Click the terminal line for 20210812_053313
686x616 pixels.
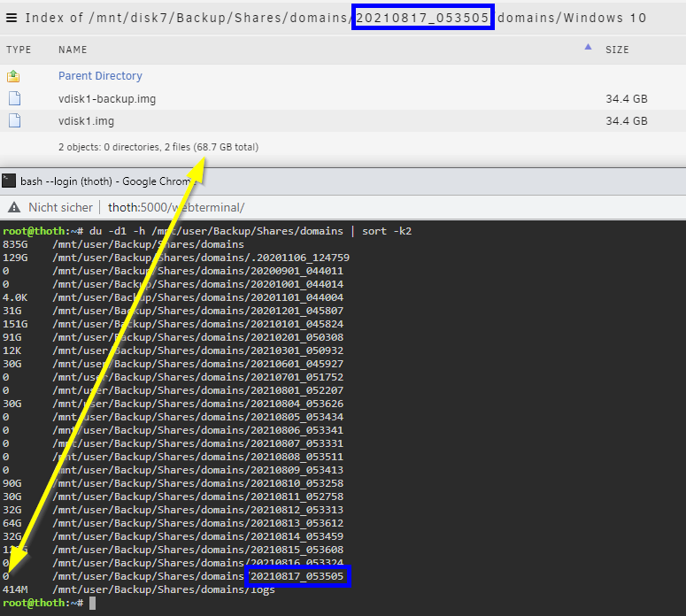tap(173, 510)
